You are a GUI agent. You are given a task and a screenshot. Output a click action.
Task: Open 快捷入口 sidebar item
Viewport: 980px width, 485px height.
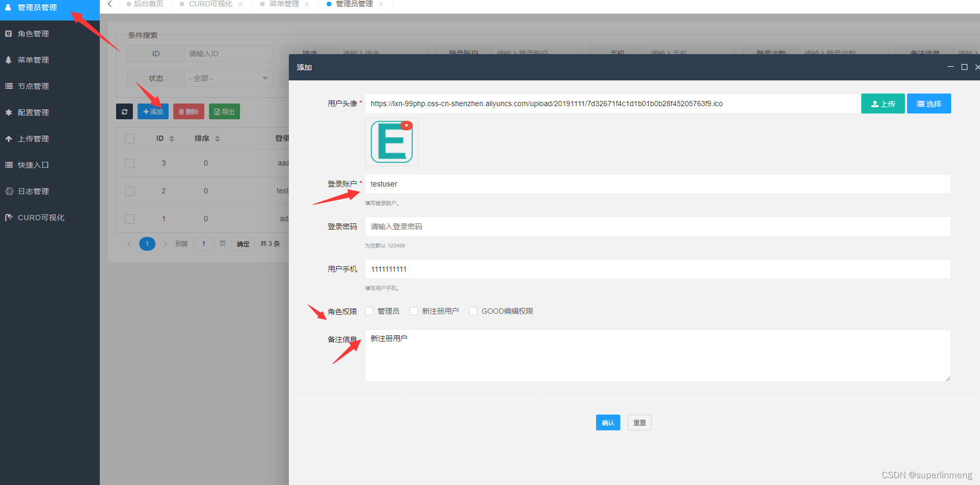(x=49, y=165)
